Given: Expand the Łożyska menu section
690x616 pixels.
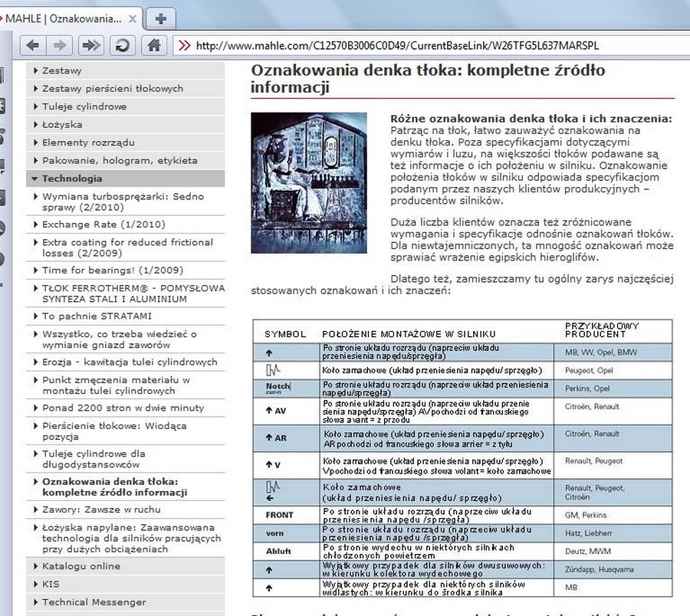Looking at the screenshot, I should (126, 125).
